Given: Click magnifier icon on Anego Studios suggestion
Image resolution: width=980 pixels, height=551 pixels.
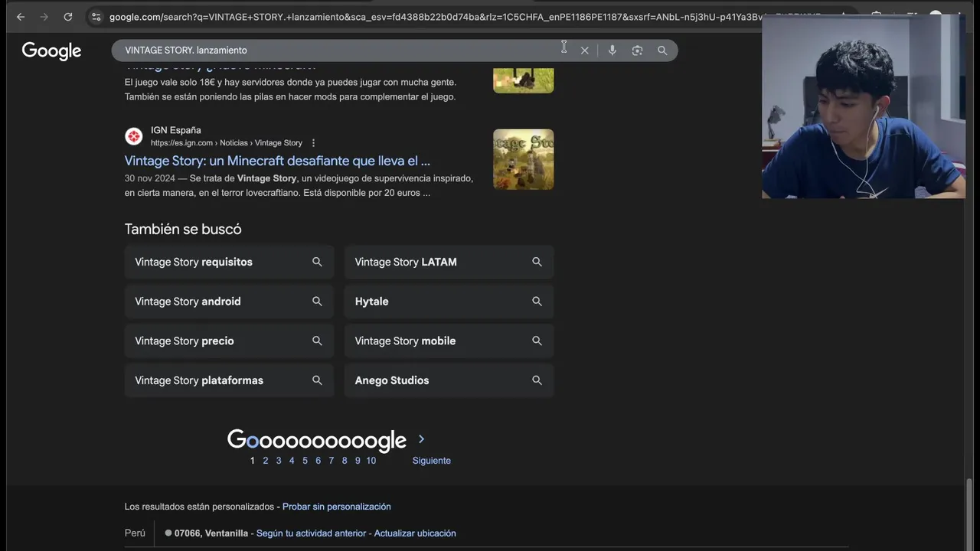Looking at the screenshot, I should [x=537, y=380].
